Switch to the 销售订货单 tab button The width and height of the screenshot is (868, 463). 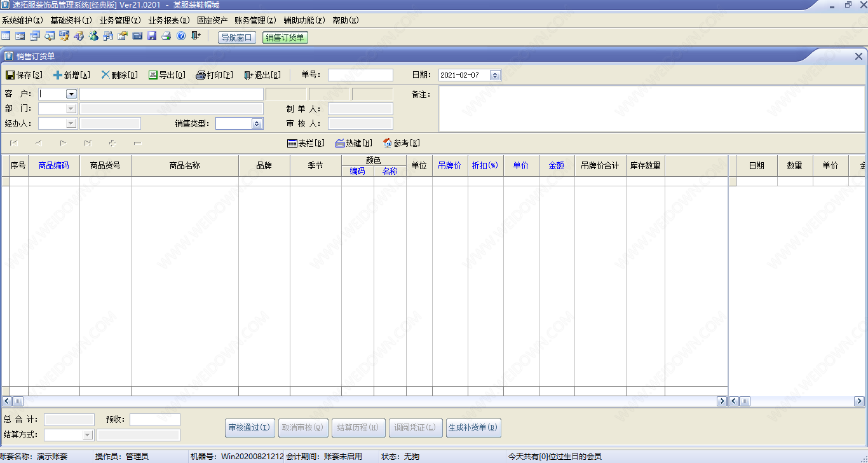click(x=285, y=38)
